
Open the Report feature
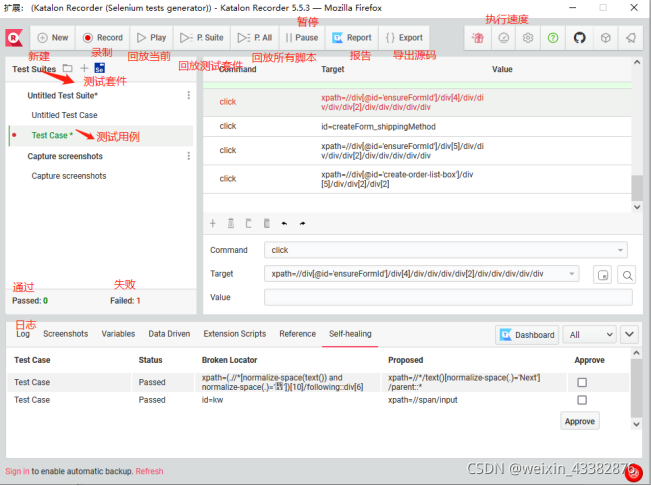(x=352, y=38)
